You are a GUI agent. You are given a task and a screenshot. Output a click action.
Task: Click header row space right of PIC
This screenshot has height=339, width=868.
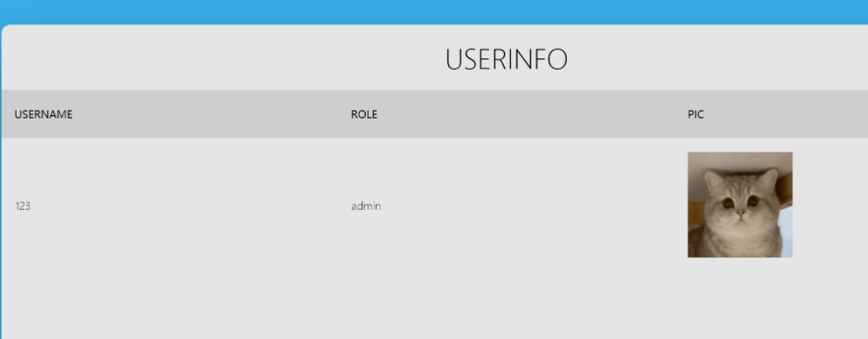coord(786,114)
